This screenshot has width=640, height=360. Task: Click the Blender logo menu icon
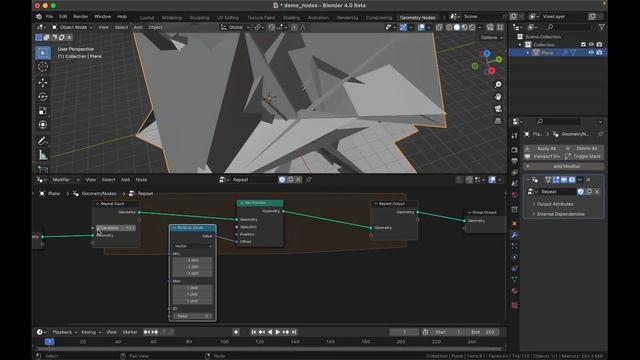point(39,17)
